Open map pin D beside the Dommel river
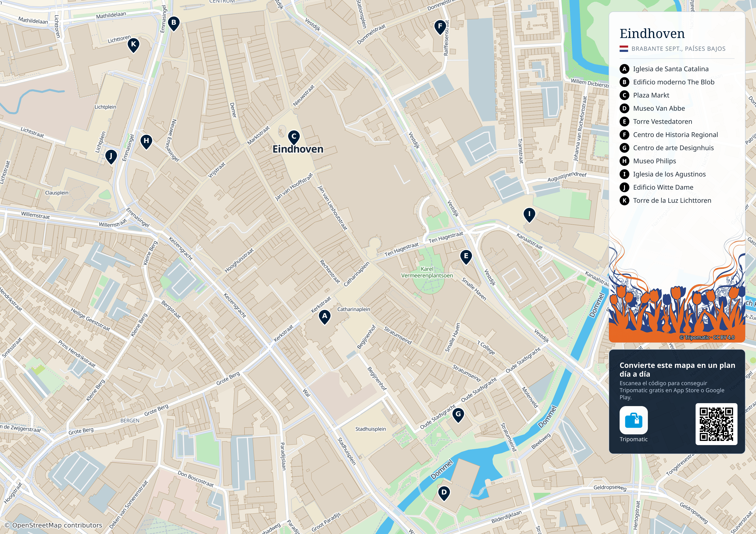The height and width of the screenshot is (534, 756). [x=444, y=494]
